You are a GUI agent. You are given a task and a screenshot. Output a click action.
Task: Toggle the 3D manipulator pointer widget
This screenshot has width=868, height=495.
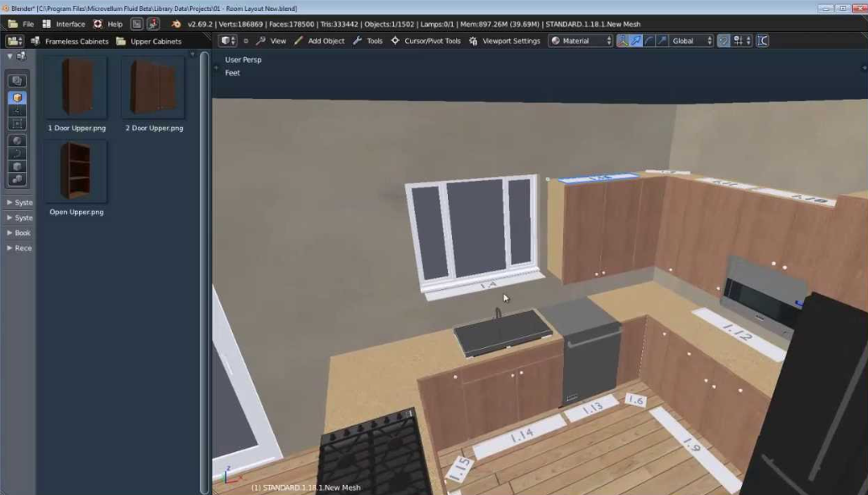click(623, 40)
